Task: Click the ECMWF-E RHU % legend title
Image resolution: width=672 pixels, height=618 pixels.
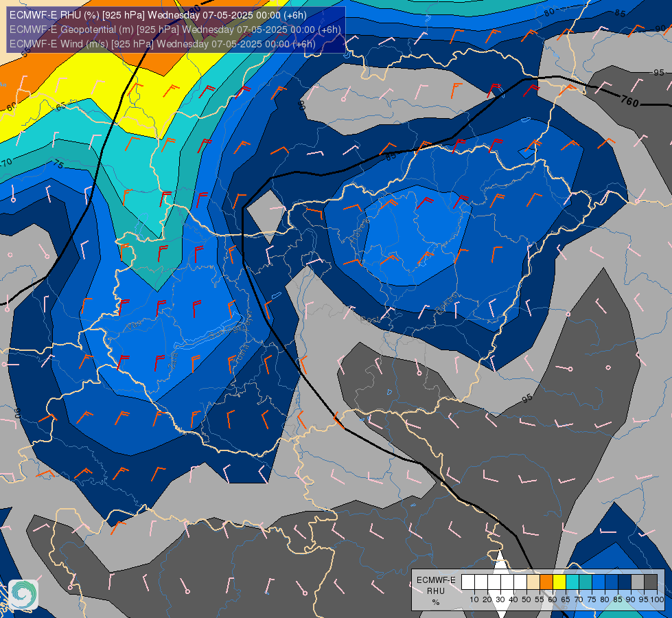Action: point(436,591)
